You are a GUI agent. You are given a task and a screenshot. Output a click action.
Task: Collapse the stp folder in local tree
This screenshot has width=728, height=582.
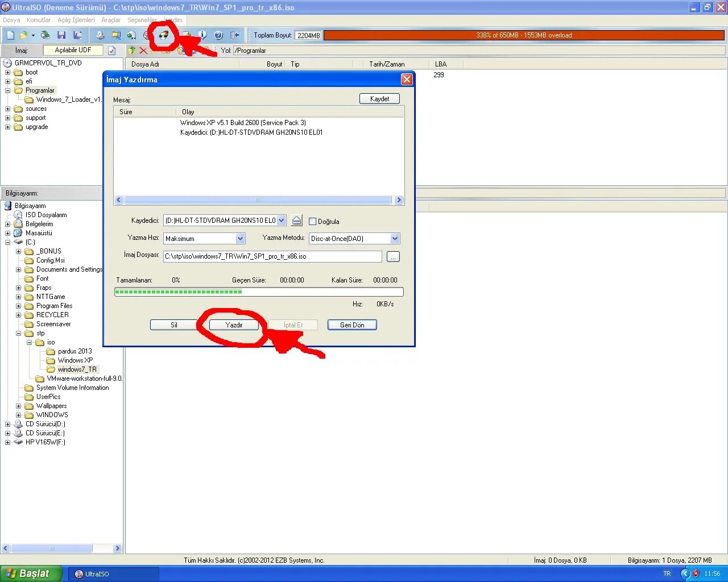click(x=19, y=333)
